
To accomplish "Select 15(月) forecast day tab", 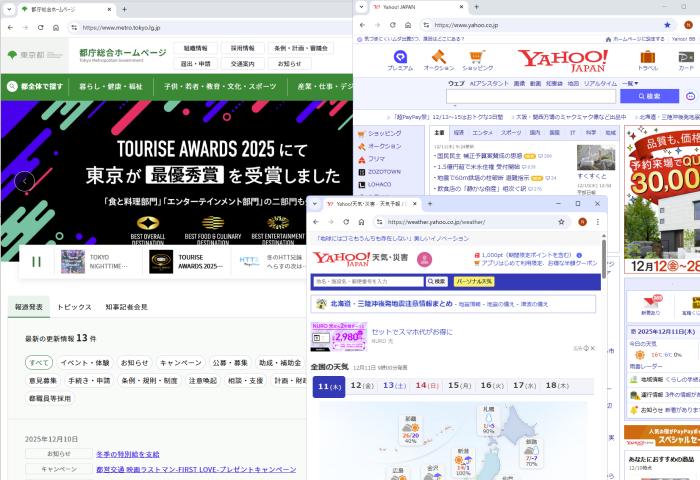I will coord(459,385).
